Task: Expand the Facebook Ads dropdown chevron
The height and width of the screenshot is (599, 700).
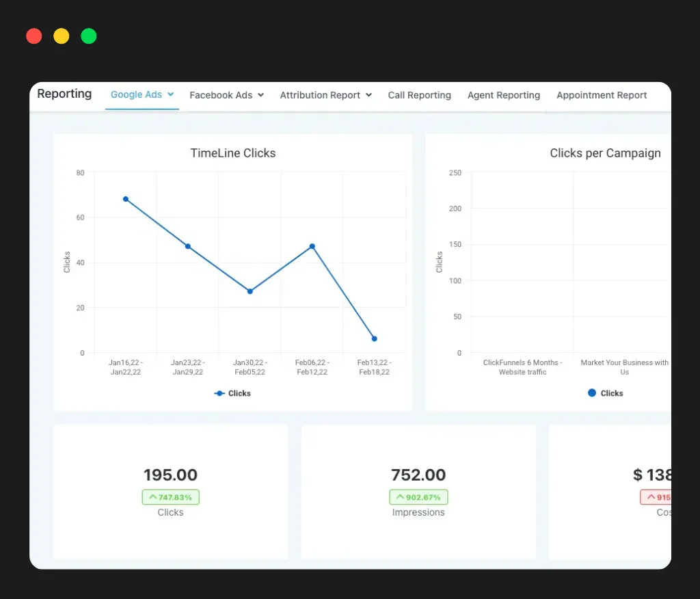Action: (260, 95)
